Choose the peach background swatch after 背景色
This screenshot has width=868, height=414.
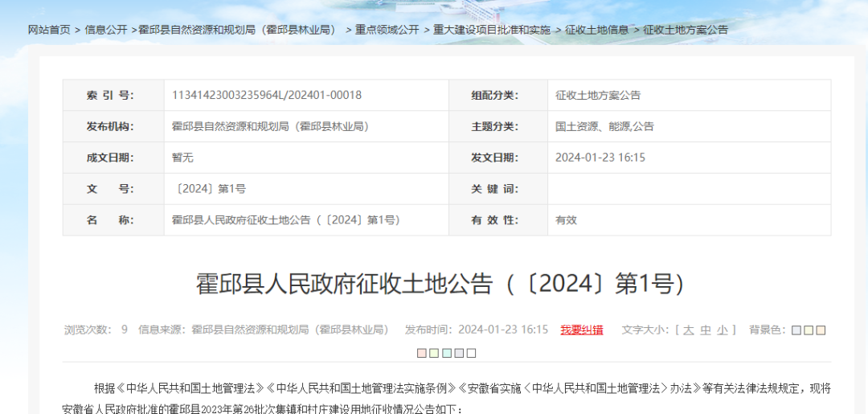pyautogui.click(x=821, y=330)
